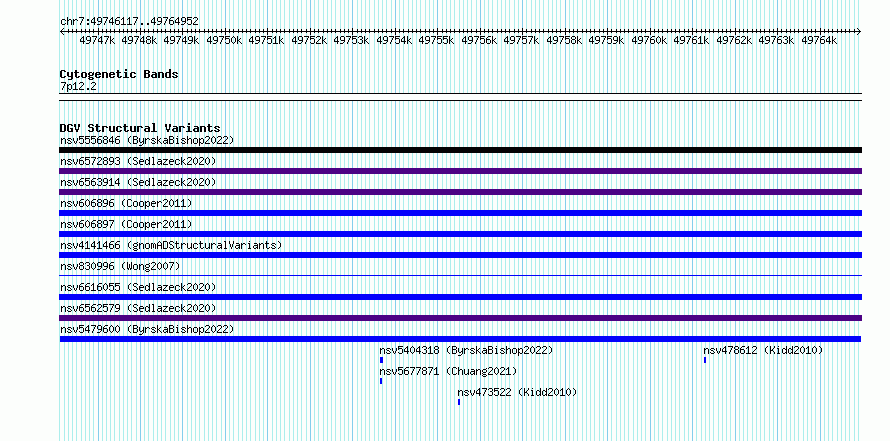The width and height of the screenshot is (890, 441).
Task: Open nsv6616055 (Sedlazeck2020) label
Action: coord(138,287)
